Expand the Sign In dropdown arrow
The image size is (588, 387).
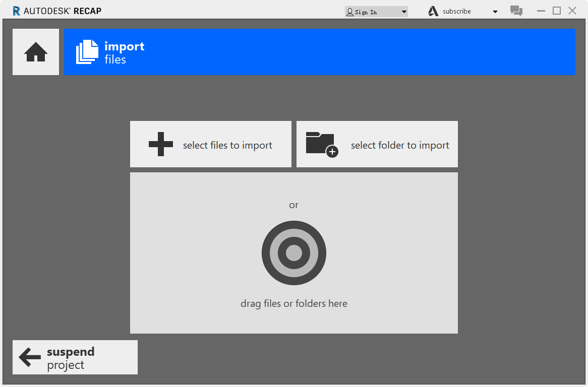tap(404, 12)
